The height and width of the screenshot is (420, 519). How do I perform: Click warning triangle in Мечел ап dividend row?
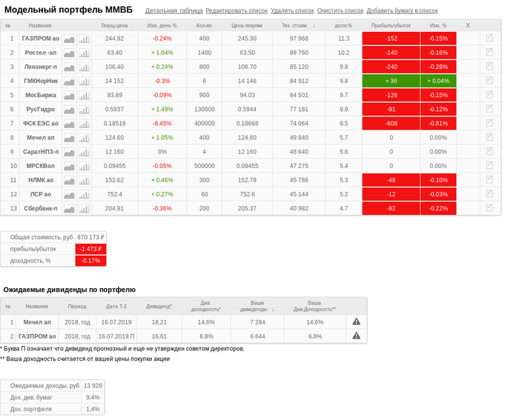click(x=356, y=322)
